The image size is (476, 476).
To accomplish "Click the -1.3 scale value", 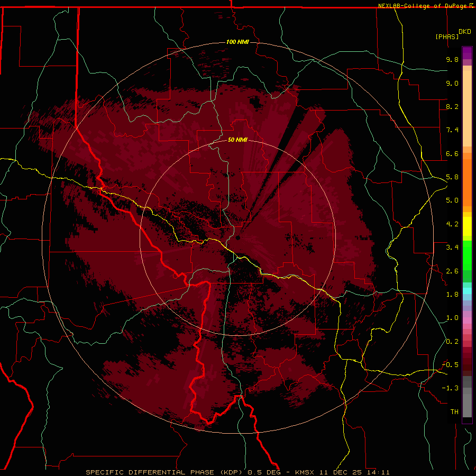I will [x=450, y=388].
